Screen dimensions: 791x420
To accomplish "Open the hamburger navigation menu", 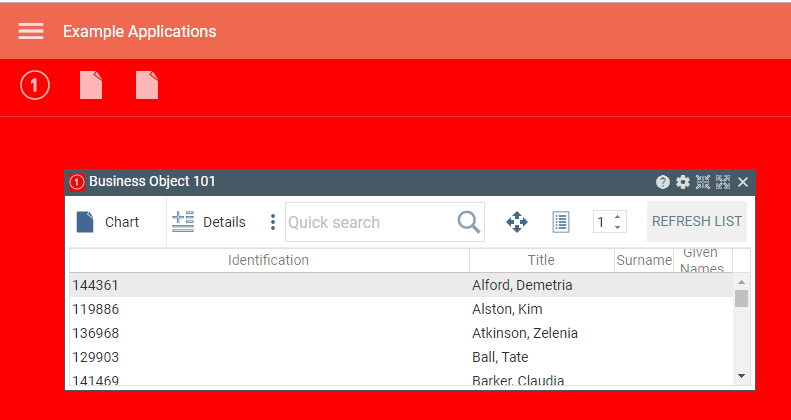I will [31, 31].
